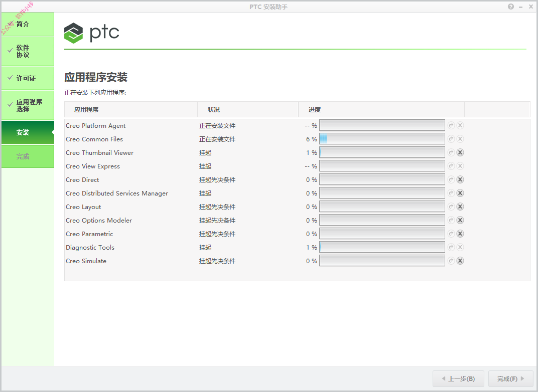
Task: Click the 完成 step in sidebar
Action: point(28,156)
